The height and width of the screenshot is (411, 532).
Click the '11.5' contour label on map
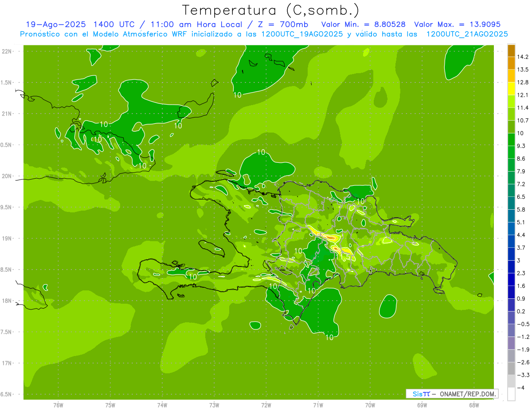click(343, 257)
